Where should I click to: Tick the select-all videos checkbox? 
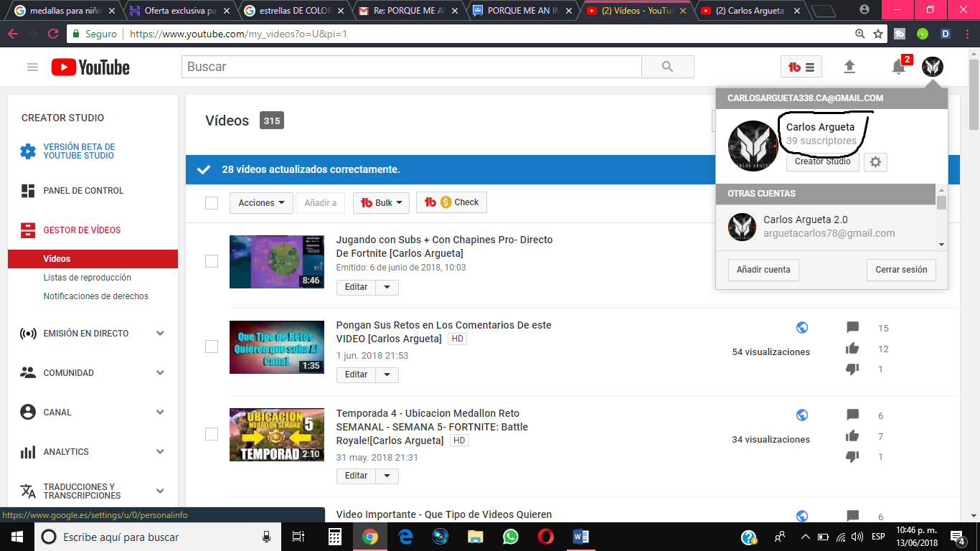[x=212, y=203]
